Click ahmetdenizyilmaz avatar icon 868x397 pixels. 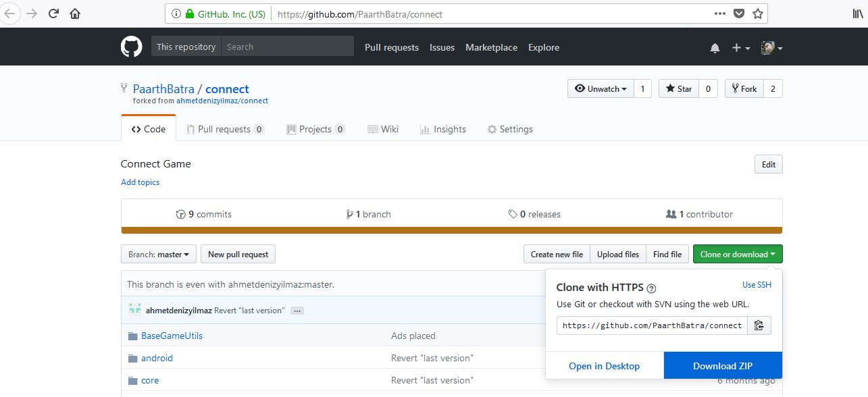pos(134,310)
